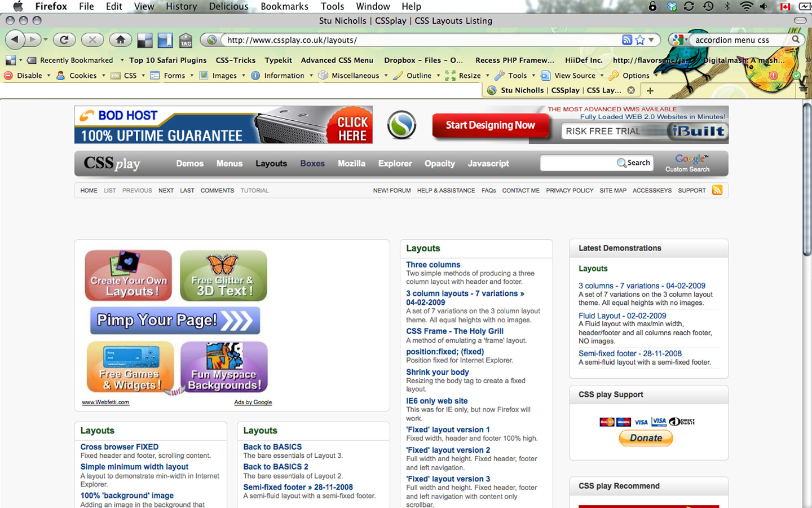Expand the Information menu

point(282,76)
